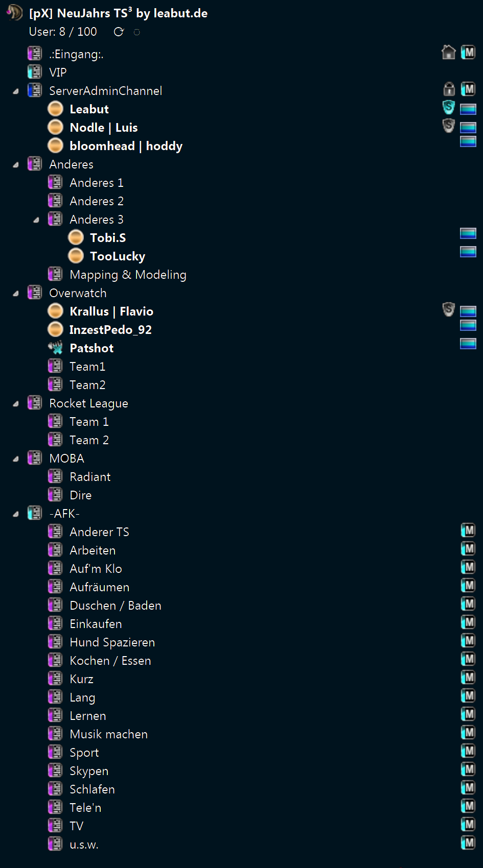The height and width of the screenshot is (868, 483).
Task: Click the moderated icon on the Arbeiten channel
Action: (468, 549)
